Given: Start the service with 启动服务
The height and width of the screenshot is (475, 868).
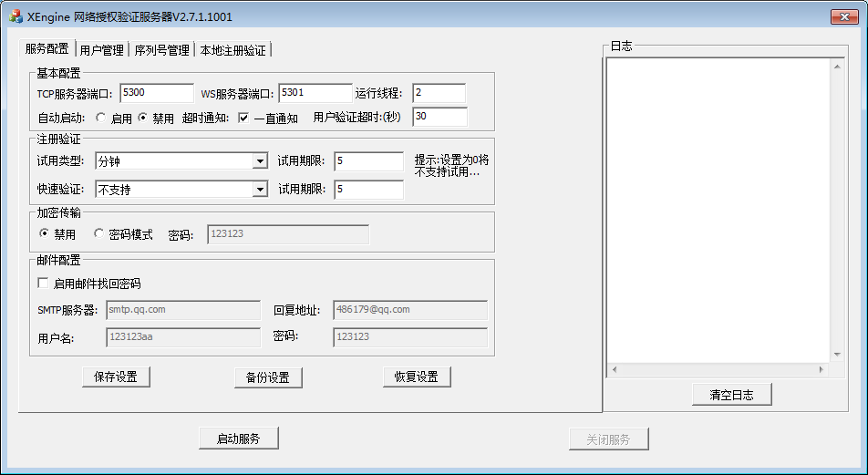Looking at the screenshot, I should pyautogui.click(x=239, y=439).
